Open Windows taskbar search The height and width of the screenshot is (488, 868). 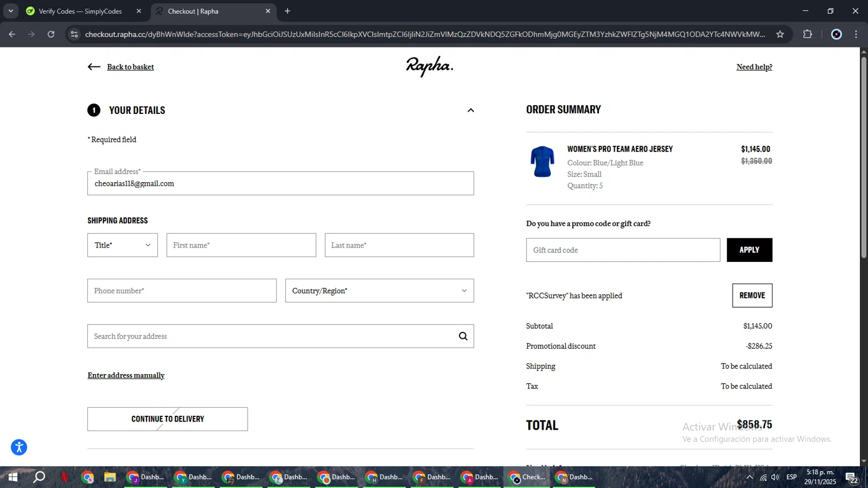point(39,477)
